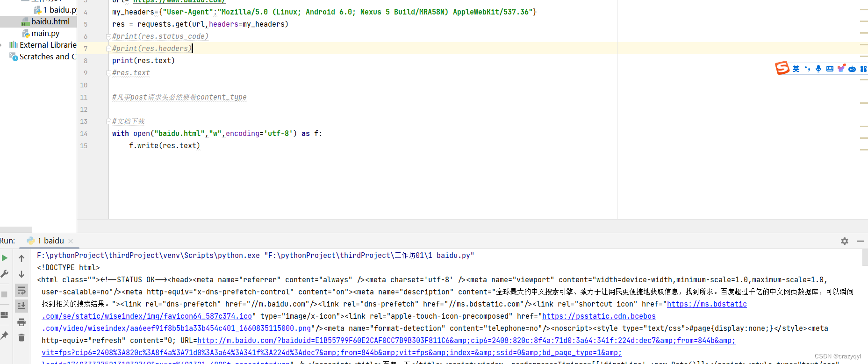Fold the comment marker at line 7

108,48
